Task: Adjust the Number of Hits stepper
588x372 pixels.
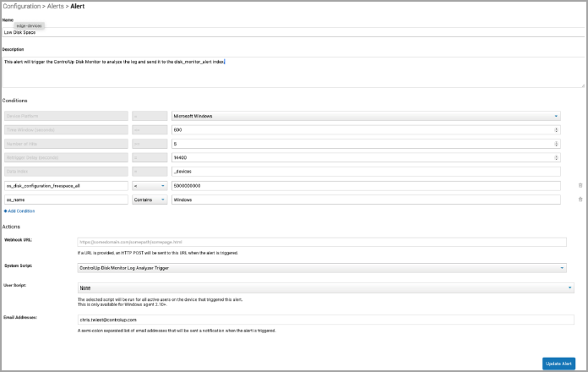Action: 556,144
